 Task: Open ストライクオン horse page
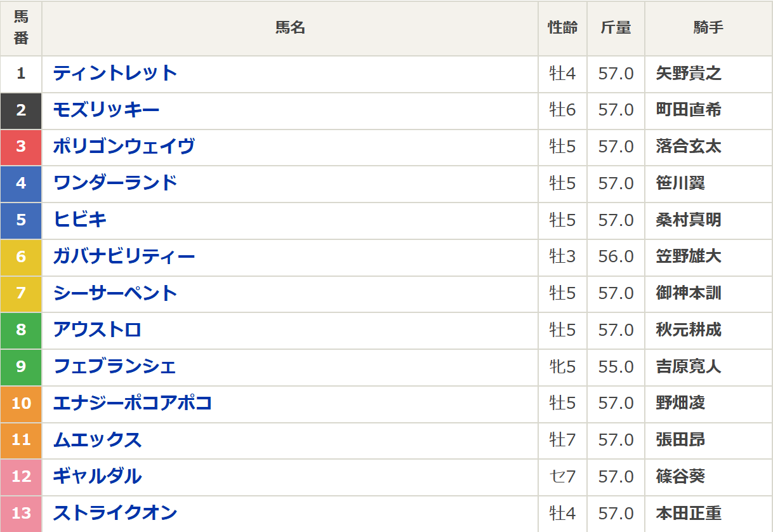click(115, 513)
